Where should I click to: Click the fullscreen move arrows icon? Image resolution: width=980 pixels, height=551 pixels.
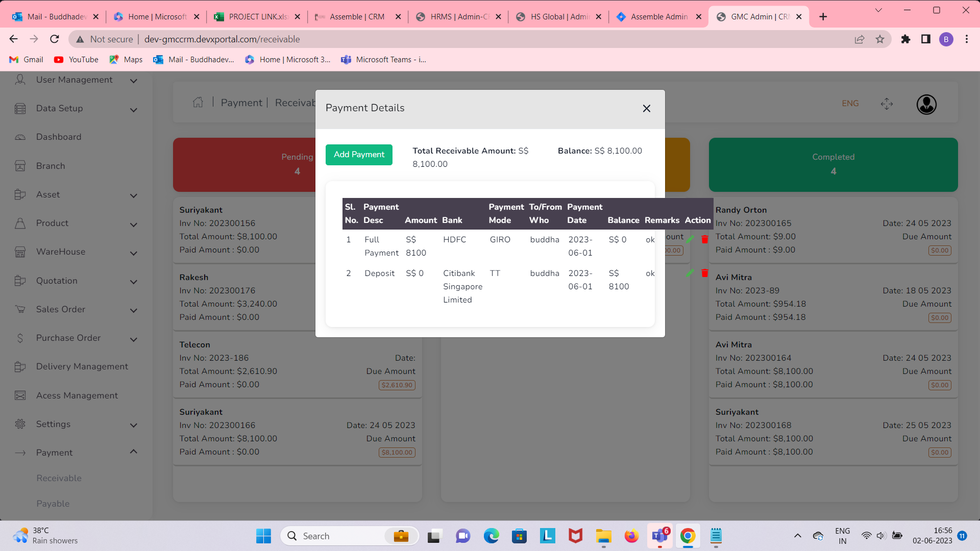click(887, 104)
